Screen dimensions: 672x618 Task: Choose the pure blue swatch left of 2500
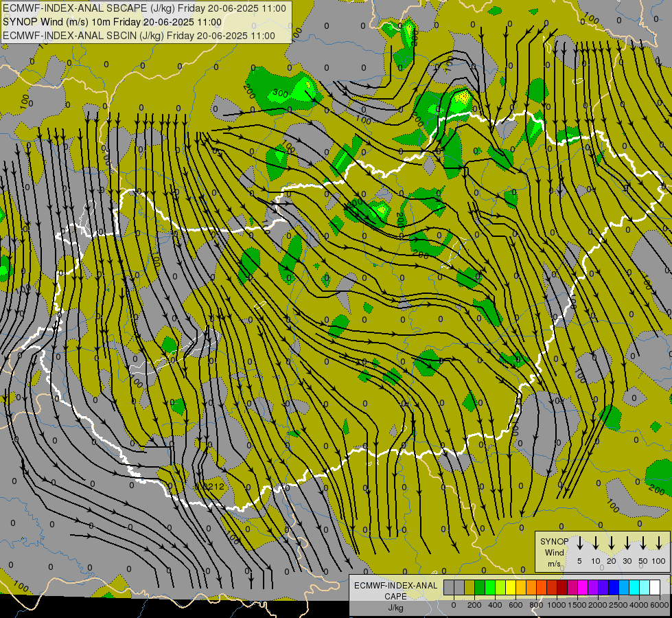[614, 587]
